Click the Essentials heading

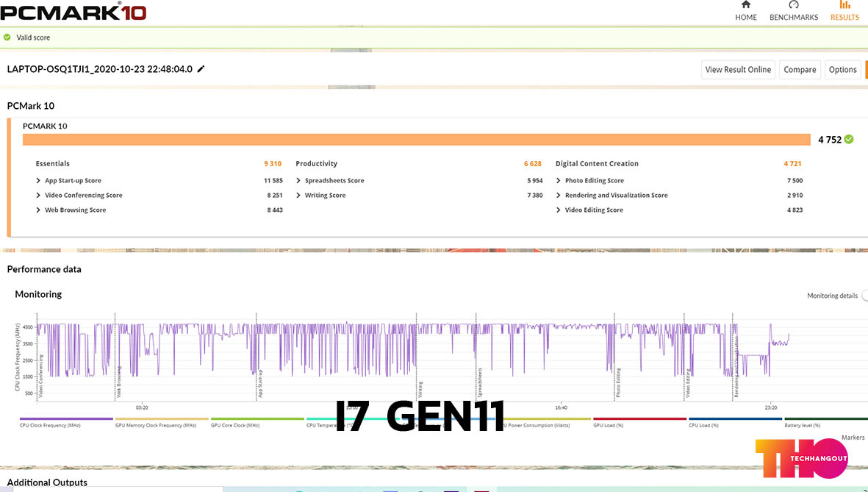point(53,163)
